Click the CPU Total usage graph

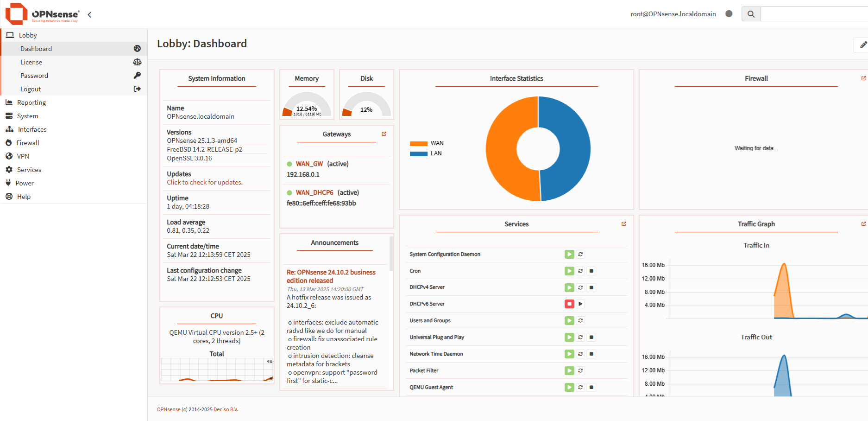217,370
